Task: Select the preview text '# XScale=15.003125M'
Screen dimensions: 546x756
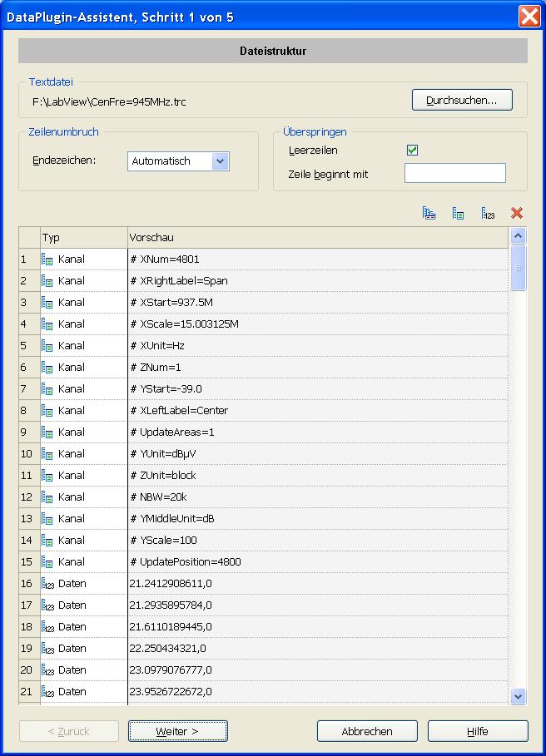Action: (185, 324)
